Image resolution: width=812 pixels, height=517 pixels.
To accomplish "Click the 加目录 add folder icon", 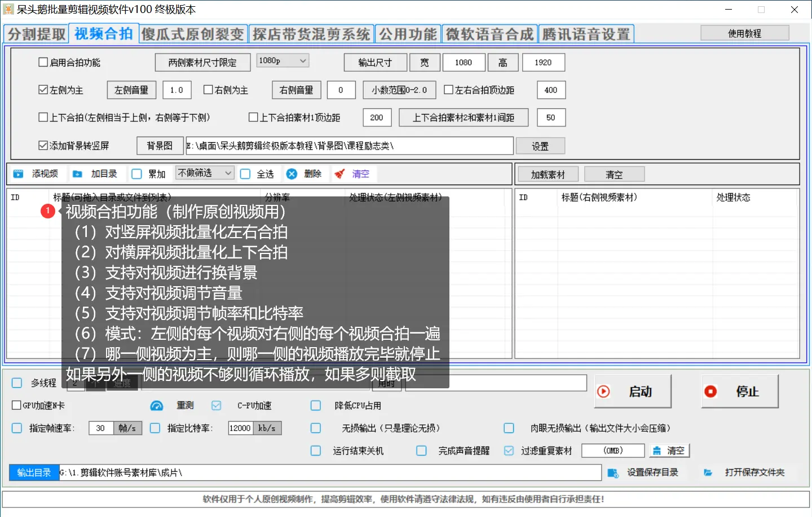I will [78, 173].
